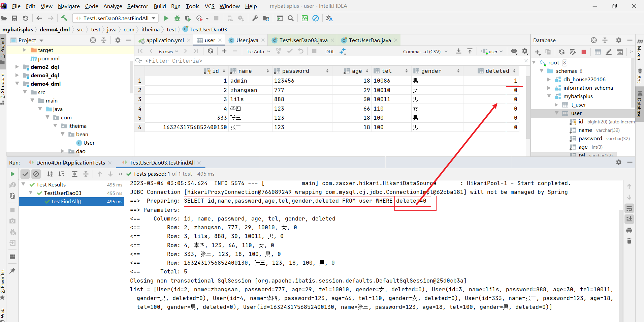Screen dimensions: 644x322
Task: Open the query console from Database toolbar
Action: [x=620, y=52]
